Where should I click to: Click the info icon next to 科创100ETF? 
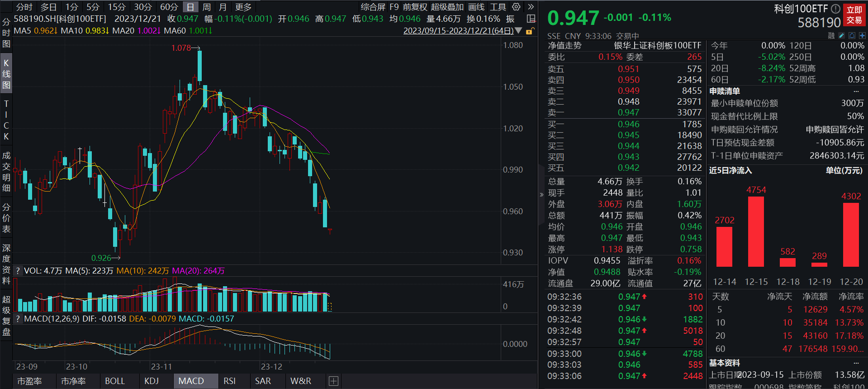835,9
